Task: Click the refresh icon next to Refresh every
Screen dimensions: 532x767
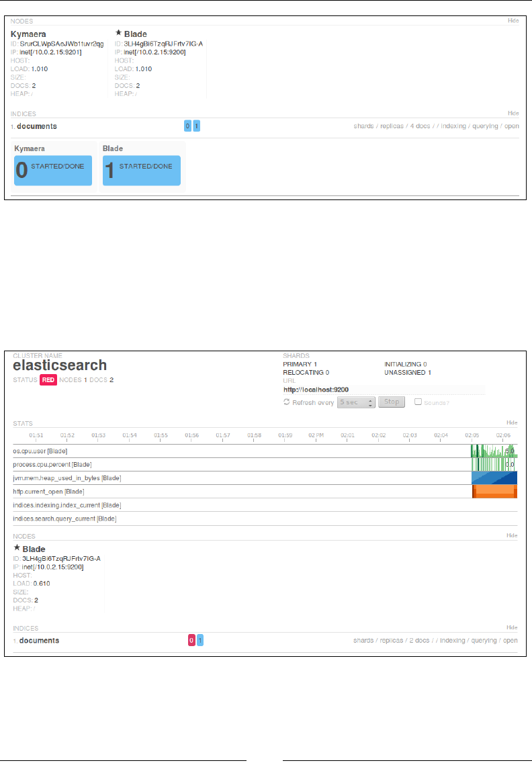Action: tap(287, 402)
